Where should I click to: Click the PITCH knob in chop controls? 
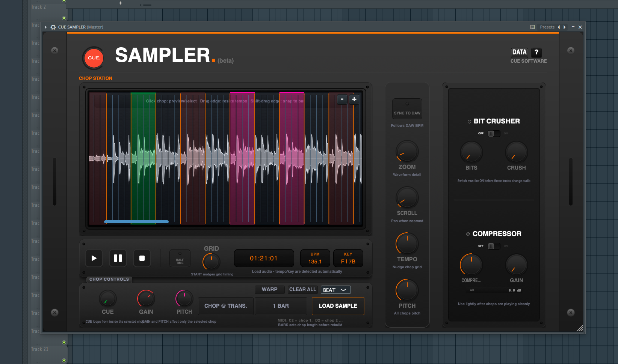[184, 299]
